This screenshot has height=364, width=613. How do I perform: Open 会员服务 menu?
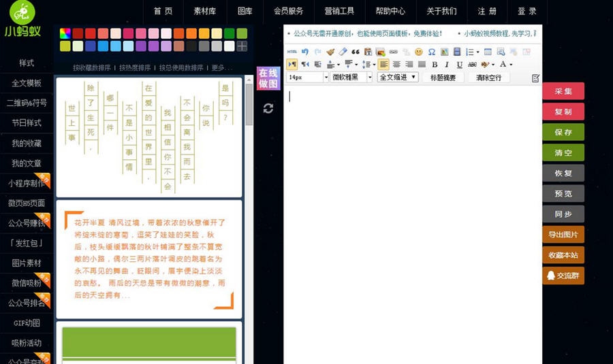tap(289, 12)
